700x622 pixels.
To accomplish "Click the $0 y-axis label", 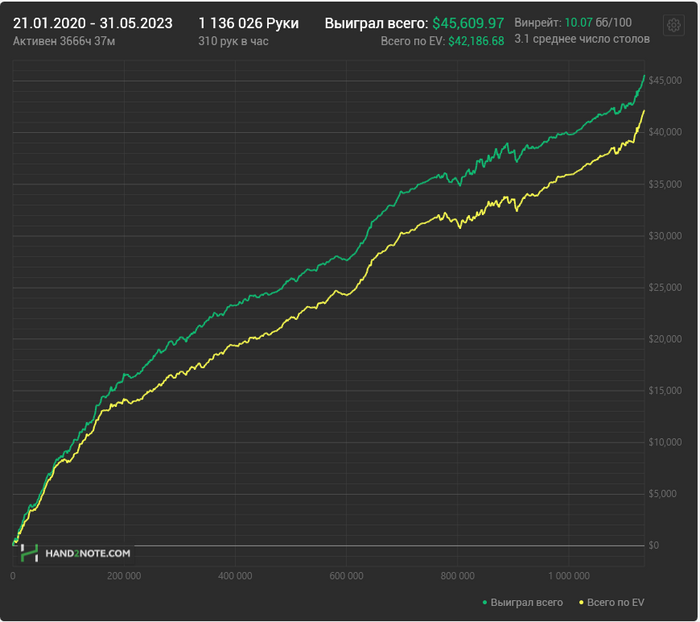I will tap(654, 546).
